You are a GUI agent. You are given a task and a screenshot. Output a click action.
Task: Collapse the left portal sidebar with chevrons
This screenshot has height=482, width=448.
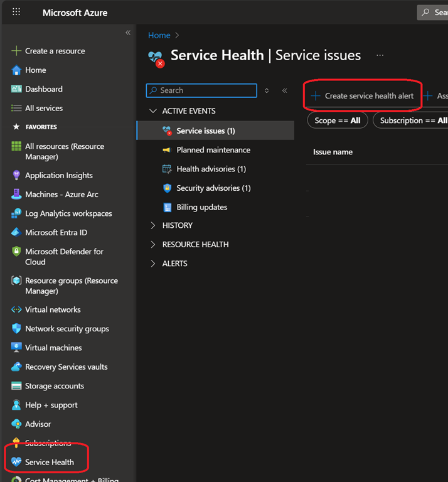tap(128, 33)
